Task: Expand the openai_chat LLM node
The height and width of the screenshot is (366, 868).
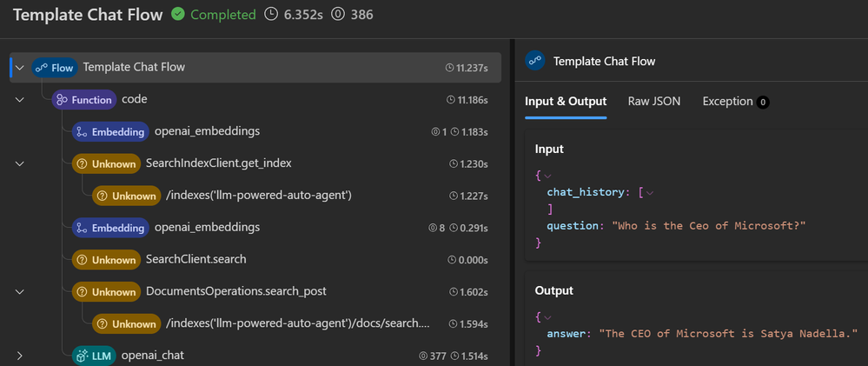Action: [x=20, y=356]
